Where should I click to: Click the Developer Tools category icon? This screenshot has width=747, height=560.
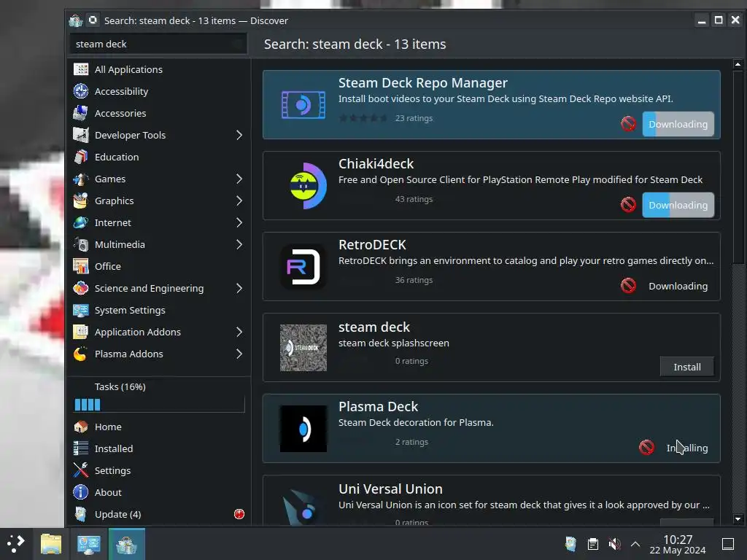tap(80, 135)
